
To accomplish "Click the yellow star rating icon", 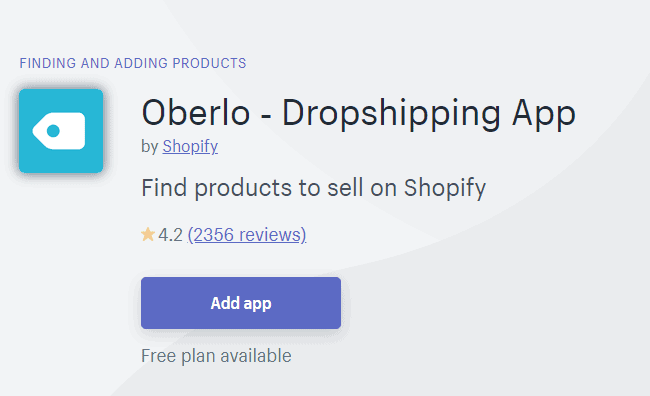I will click(148, 234).
